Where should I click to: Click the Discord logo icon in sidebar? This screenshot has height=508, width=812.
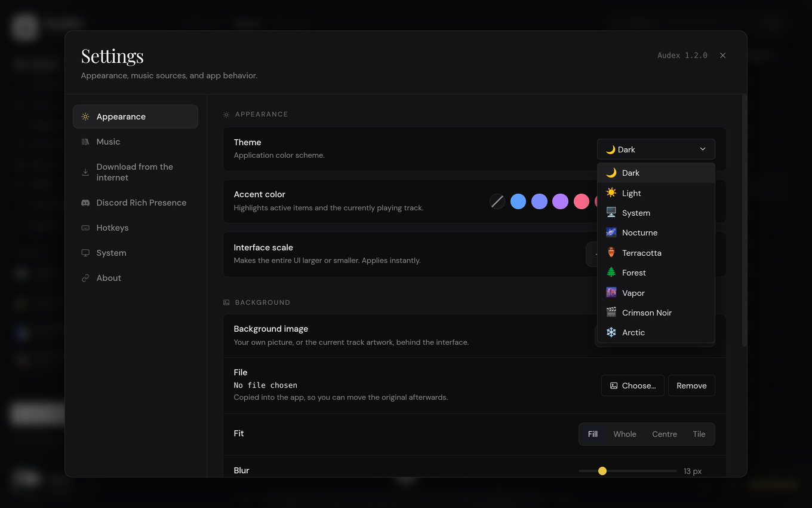85,203
